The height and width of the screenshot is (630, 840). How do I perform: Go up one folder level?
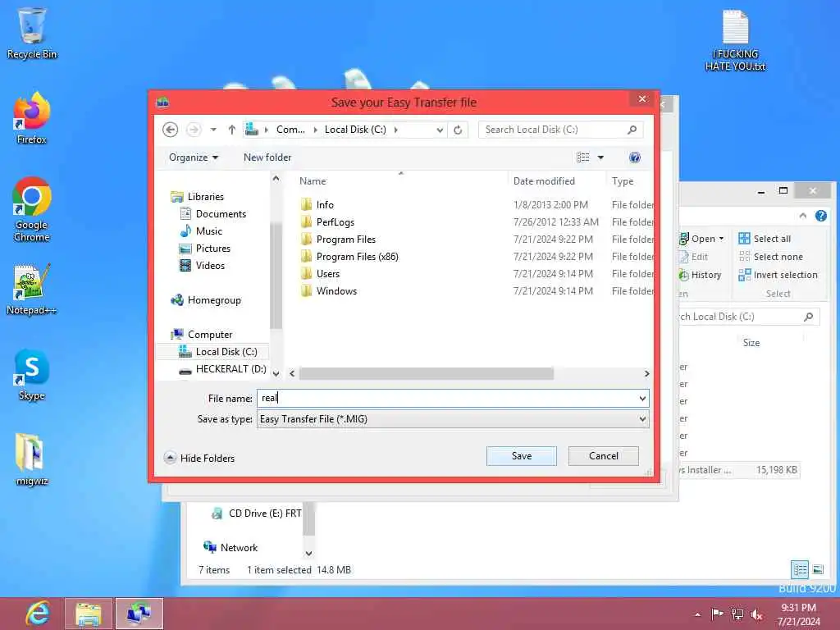click(x=232, y=130)
